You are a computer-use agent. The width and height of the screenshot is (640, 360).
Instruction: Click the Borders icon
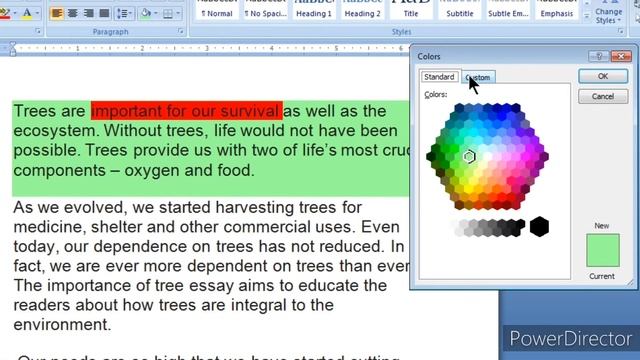pos(168,13)
